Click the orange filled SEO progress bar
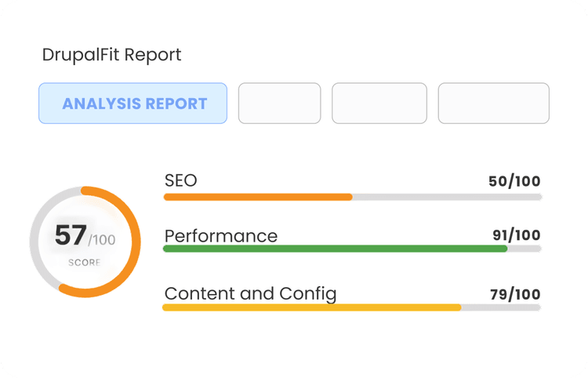Screen dimensions: 588x378 [x=258, y=197]
